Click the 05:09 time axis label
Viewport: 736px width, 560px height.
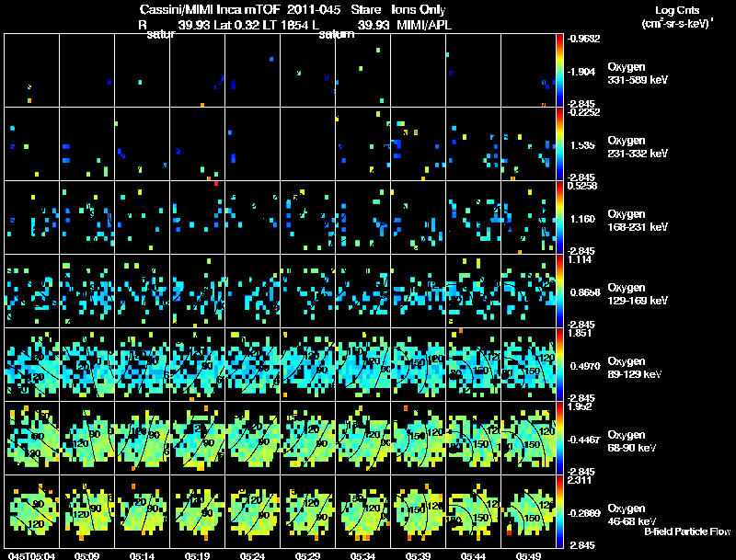click(x=86, y=556)
